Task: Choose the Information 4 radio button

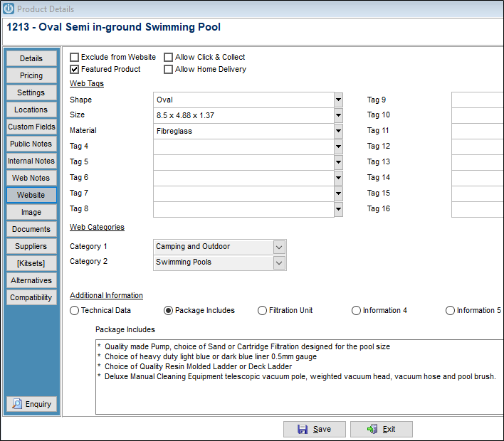Action: (x=356, y=311)
